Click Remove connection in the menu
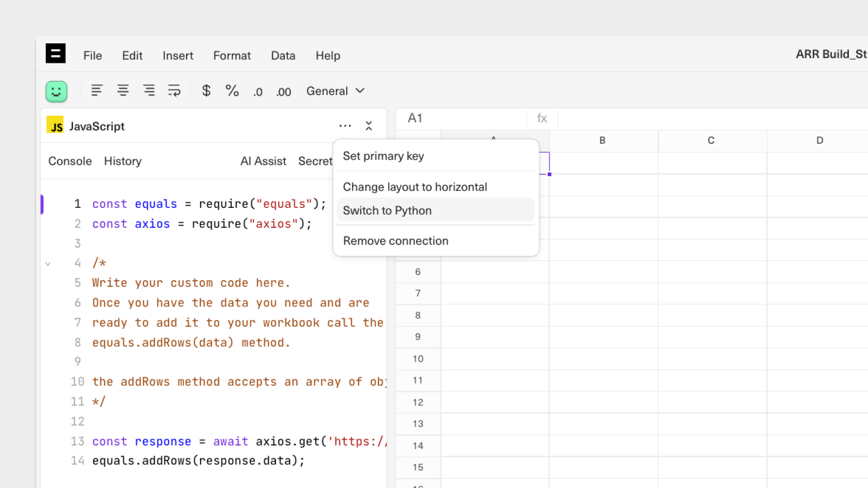The width and height of the screenshot is (868, 488). [x=396, y=241]
